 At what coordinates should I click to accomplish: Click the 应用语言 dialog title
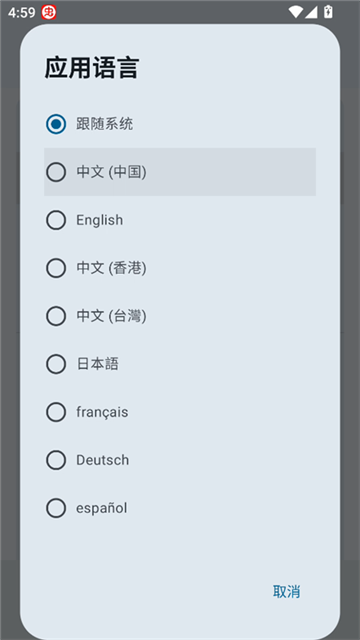(x=92, y=68)
